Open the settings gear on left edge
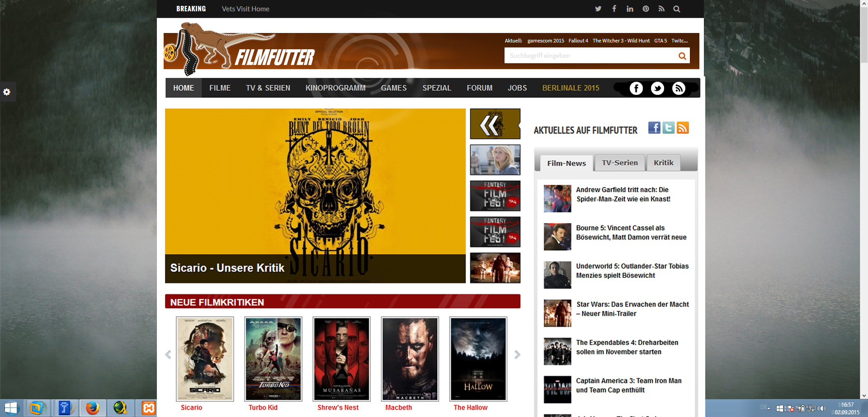The image size is (868, 417). click(x=7, y=92)
